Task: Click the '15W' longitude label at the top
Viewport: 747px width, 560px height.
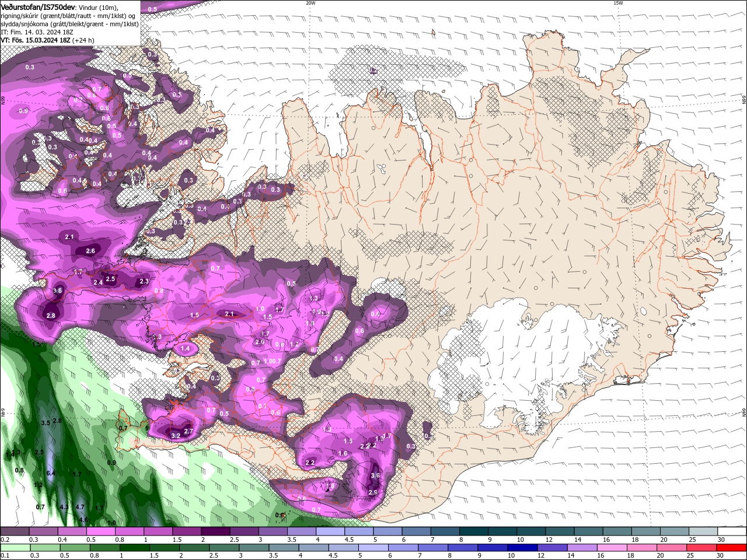Action: click(618, 2)
